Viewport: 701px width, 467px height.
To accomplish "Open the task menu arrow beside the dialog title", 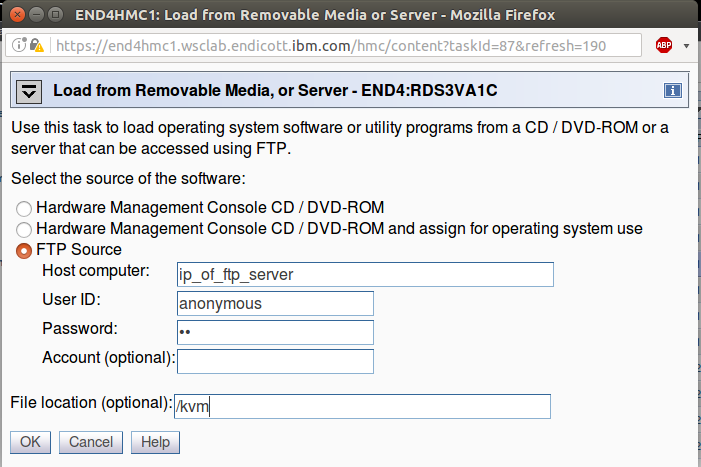I will pyautogui.click(x=29, y=92).
